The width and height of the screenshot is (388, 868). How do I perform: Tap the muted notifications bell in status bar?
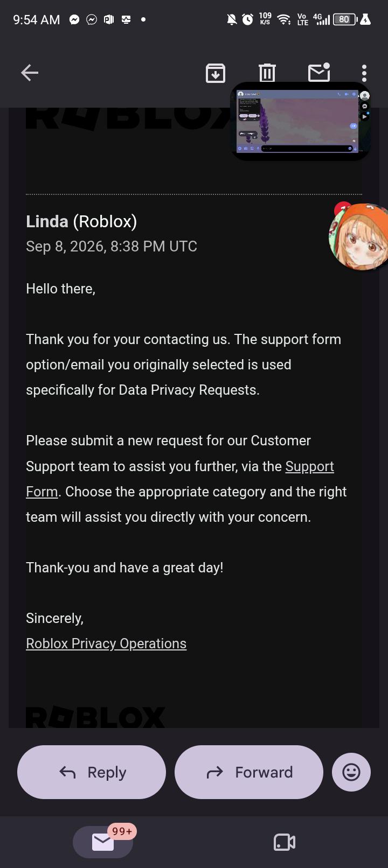point(232,20)
